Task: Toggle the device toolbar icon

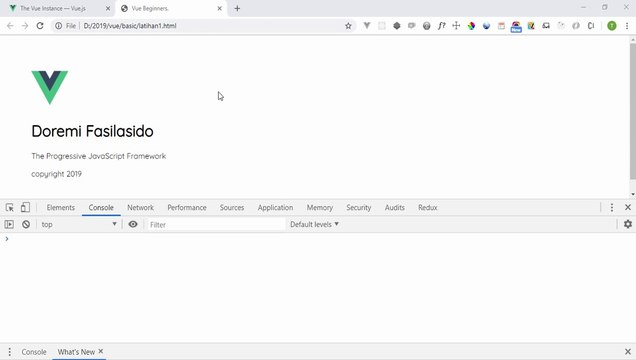Action: [x=25, y=208]
